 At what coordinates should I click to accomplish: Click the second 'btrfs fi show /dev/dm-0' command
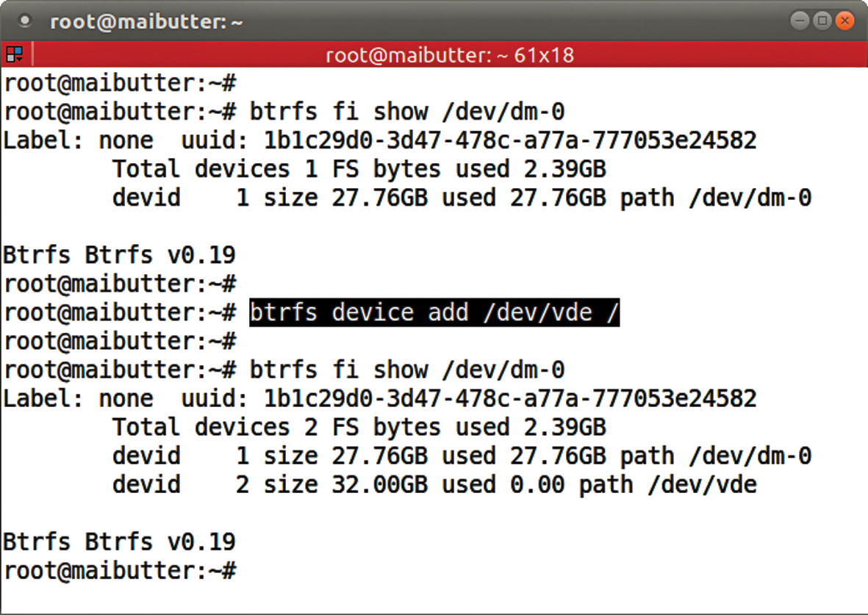click(407, 370)
